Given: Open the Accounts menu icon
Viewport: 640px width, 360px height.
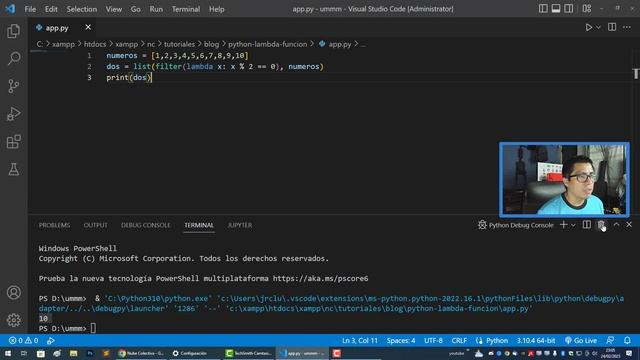Looking at the screenshot, I should click(13, 292).
